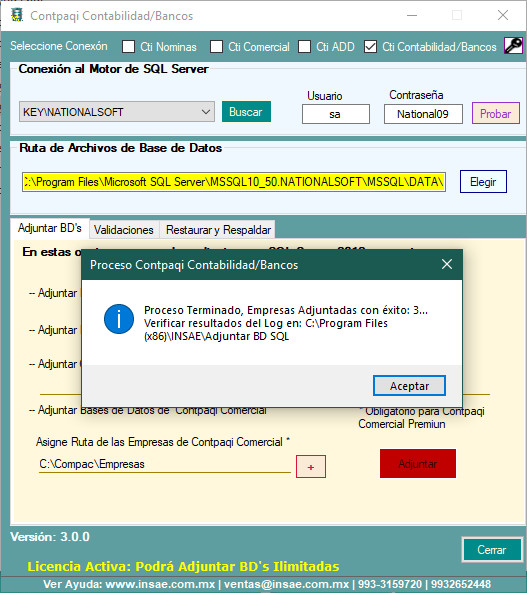The height and width of the screenshot is (593, 527).
Task: Click the Versión: 3.0.0 label
Action: click(x=50, y=537)
